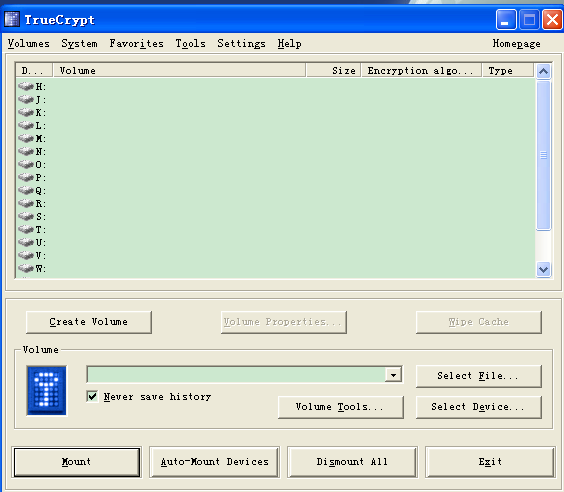
Task: Click the Exit button
Action: pyautogui.click(x=490, y=462)
